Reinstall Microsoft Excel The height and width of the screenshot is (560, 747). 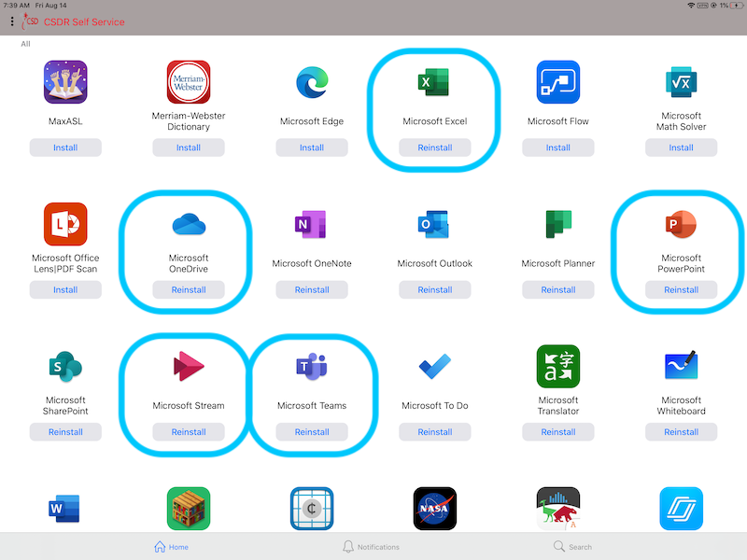434,147
